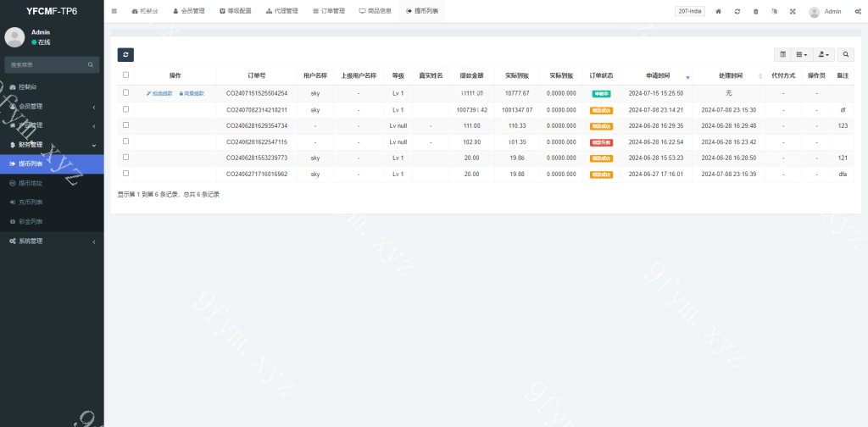The height and width of the screenshot is (427, 868).
Task: Click the pencil 提款 link in first row
Action: pos(159,93)
